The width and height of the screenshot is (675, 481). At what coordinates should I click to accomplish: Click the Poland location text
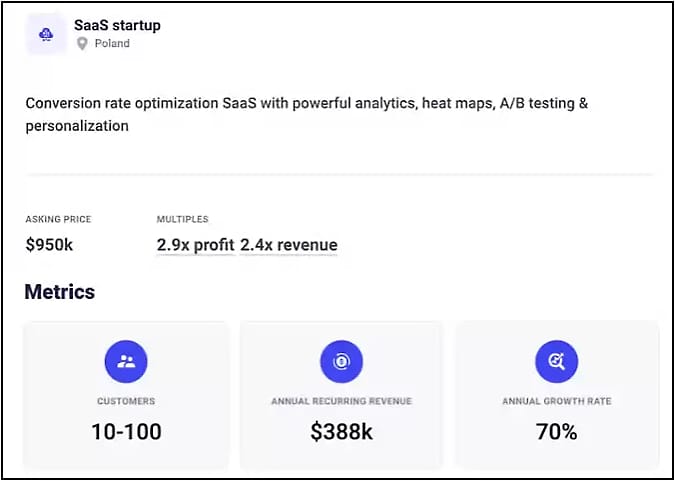click(112, 44)
